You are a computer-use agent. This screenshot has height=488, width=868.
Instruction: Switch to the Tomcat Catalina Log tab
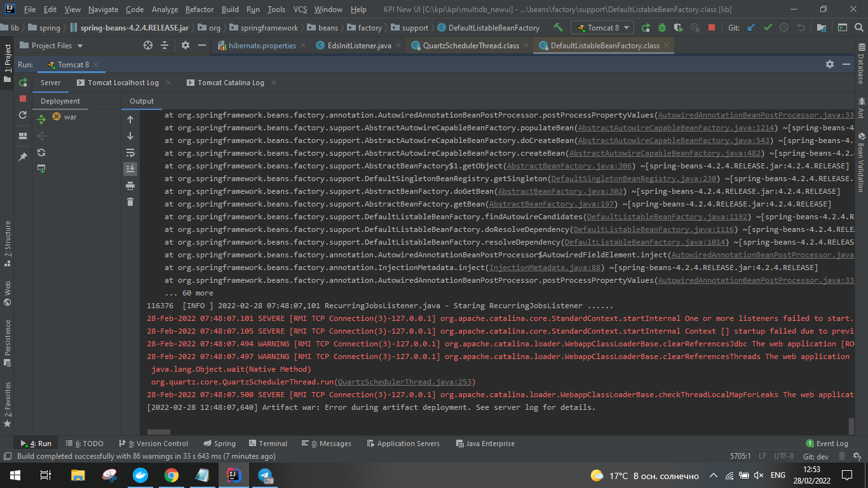[x=231, y=83]
